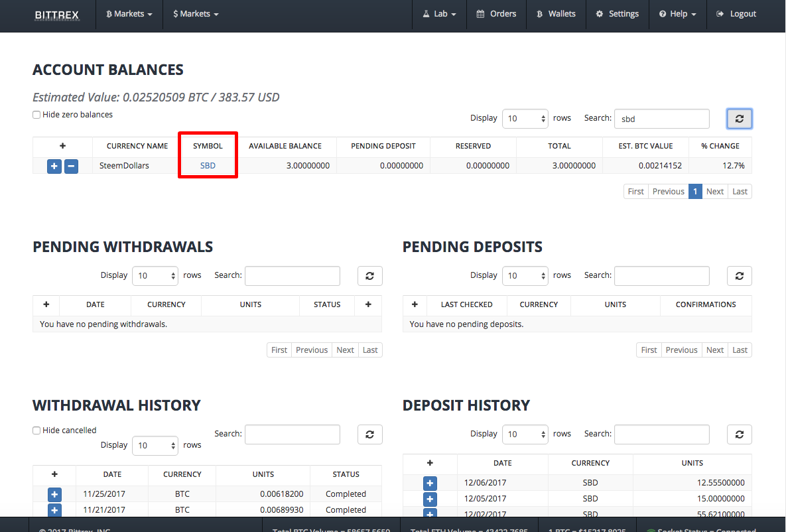Click Previous in Pending Withdrawals pagination

(311, 350)
